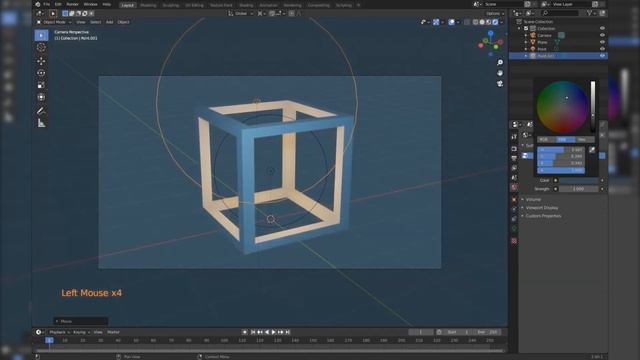
Task: Switch to the Shading workspace tab
Action: tap(246, 5)
